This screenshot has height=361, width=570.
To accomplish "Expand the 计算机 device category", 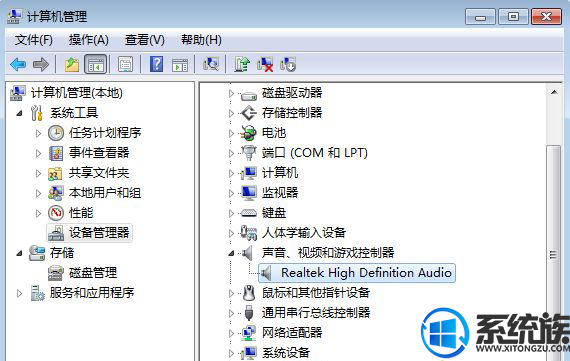I will (231, 173).
